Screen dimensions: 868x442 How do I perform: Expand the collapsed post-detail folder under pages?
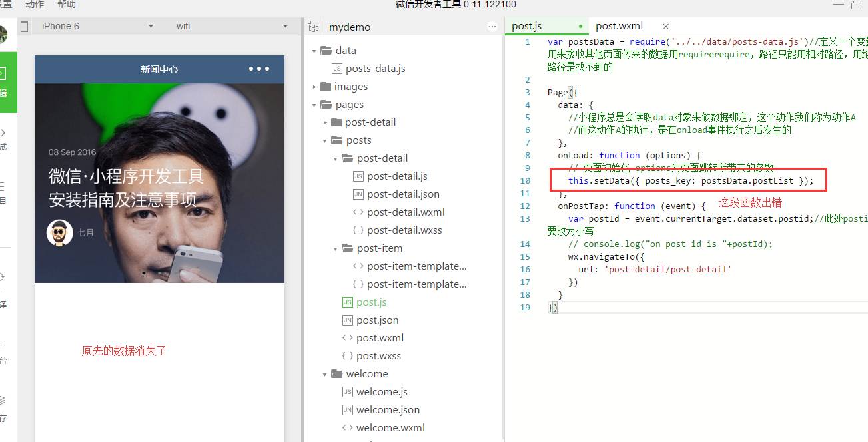coord(325,122)
